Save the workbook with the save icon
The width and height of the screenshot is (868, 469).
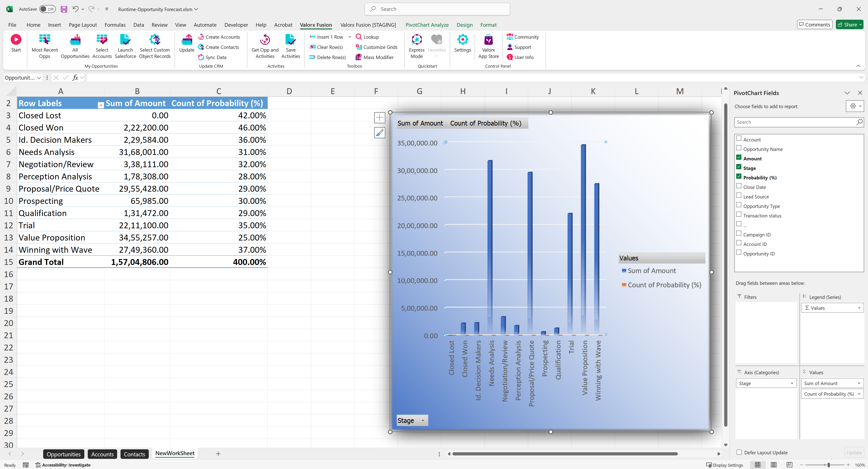coord(64,9)
